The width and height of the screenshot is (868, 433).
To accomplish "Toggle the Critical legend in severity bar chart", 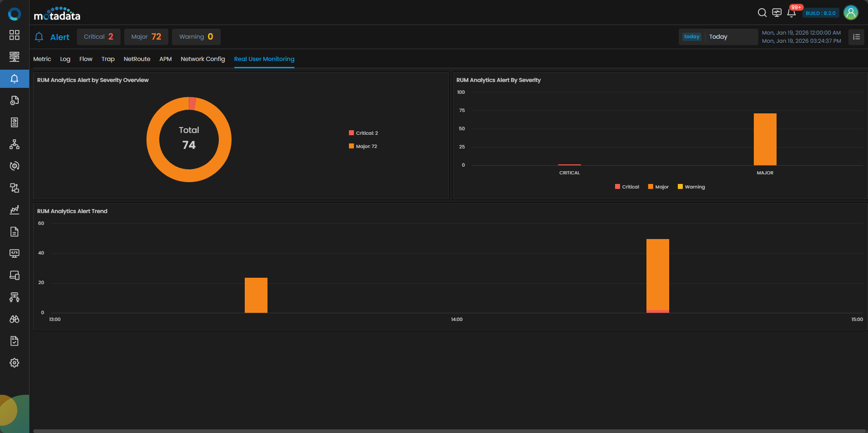I will click(627, 187).
